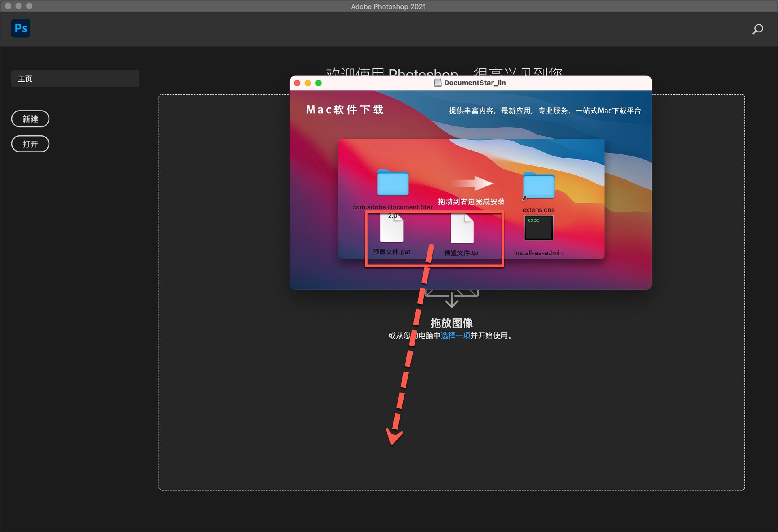Select the extensions folder shortcut

tap(539, 186)
